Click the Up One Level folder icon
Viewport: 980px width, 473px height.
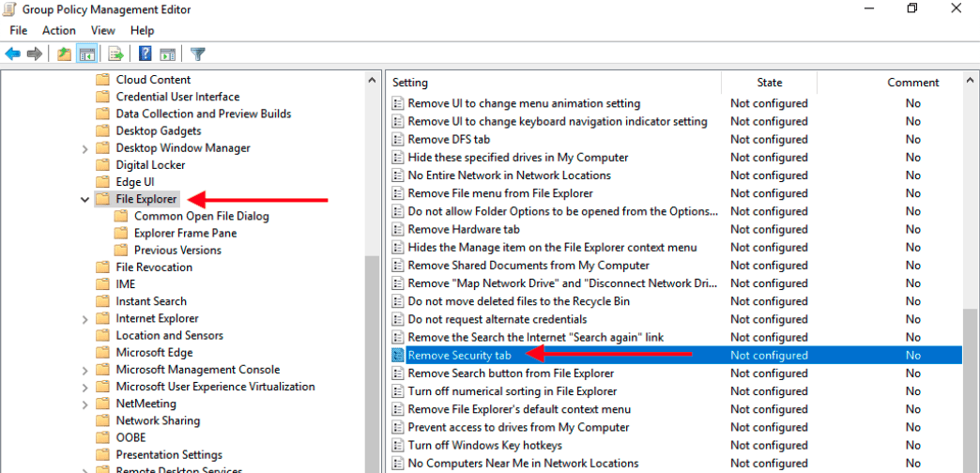click(x=64, y=53)
